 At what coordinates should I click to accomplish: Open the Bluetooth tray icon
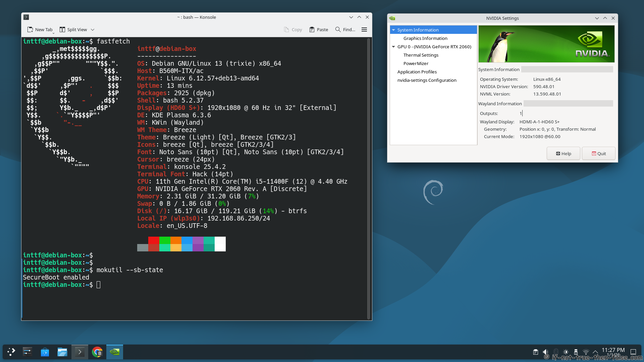pos(556,352)
